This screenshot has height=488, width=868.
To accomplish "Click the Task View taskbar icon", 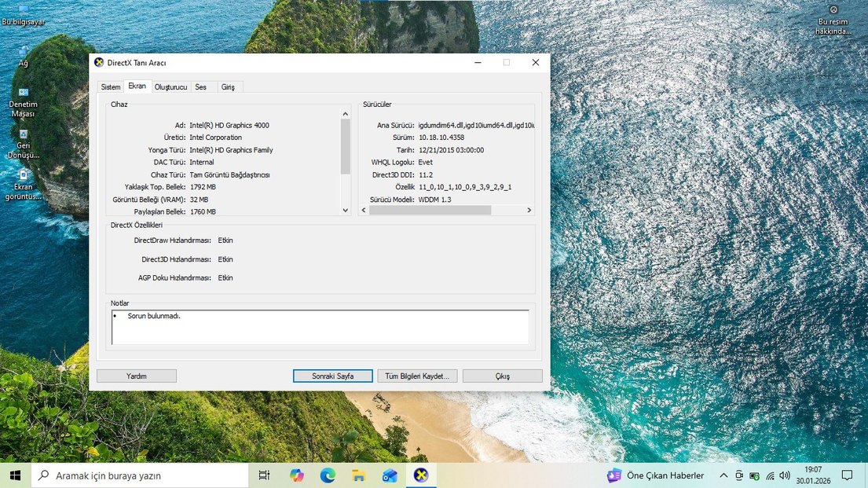I will pyautogui.click(x=264, y=475).
